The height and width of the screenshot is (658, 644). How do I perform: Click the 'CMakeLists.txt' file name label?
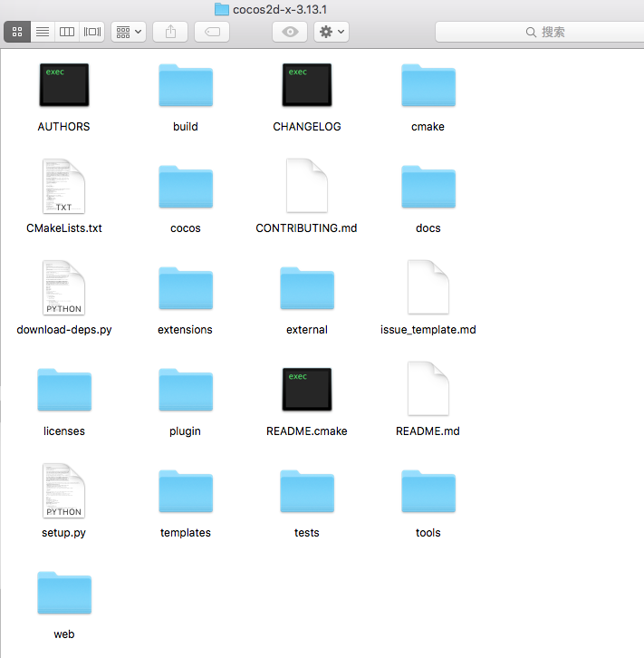coord(64,228)
